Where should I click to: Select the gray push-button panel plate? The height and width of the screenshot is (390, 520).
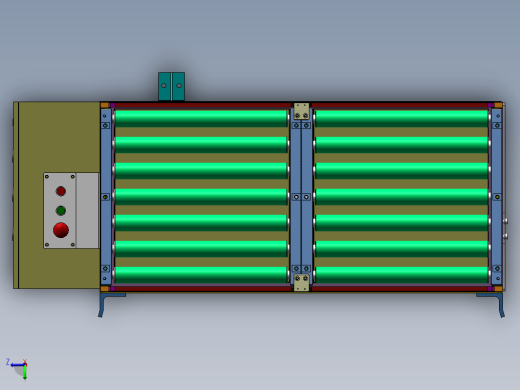pyautogui.click(x=60, y=210)
